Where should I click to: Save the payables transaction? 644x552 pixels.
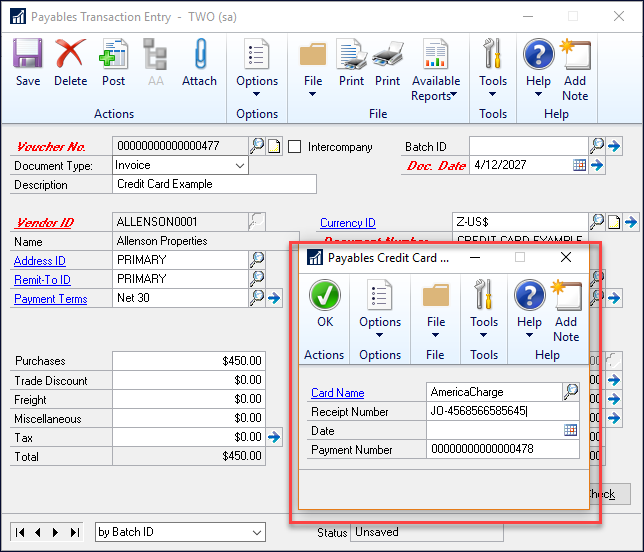tap(28, 62)
